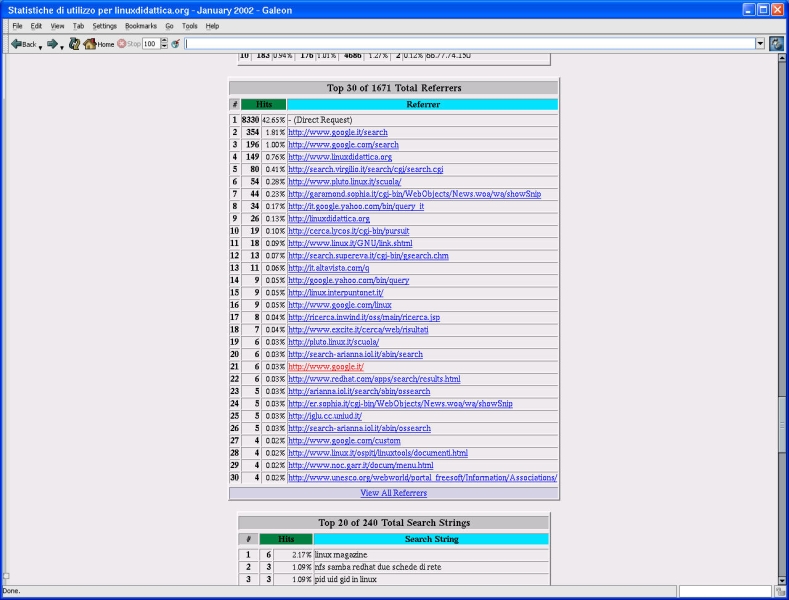Open the www.google.it/search referrer link

point(338,132)
